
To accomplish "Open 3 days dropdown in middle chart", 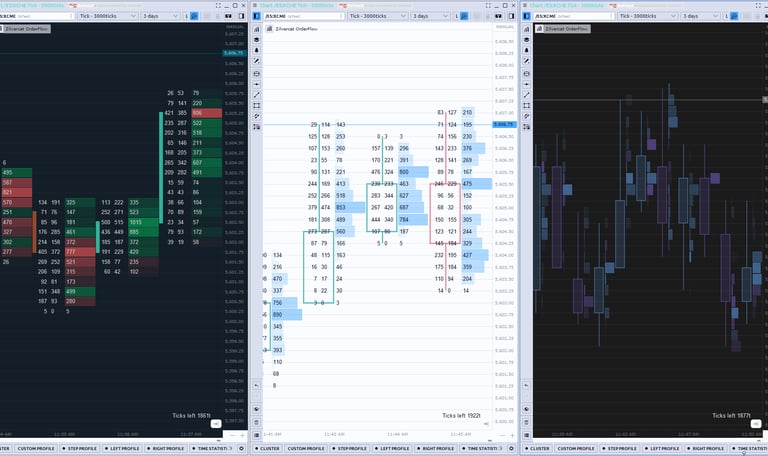I will 430,16.
